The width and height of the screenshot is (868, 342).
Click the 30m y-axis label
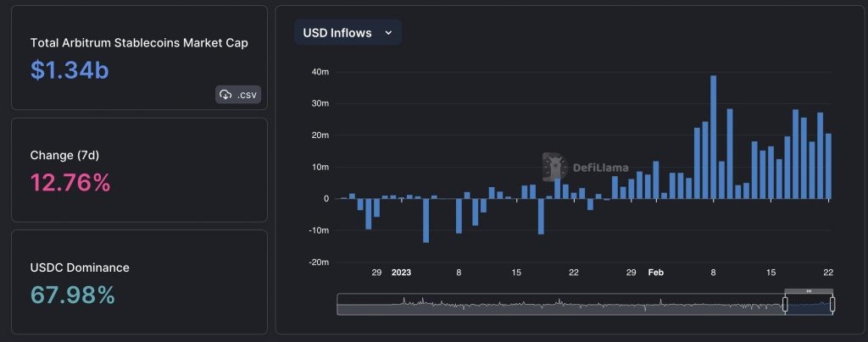(x=320, y=103)
